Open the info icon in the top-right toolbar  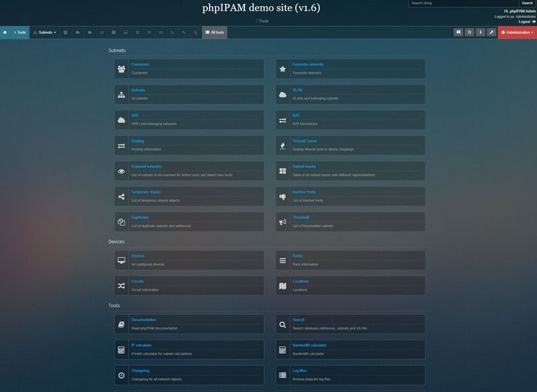pos(481,31)
